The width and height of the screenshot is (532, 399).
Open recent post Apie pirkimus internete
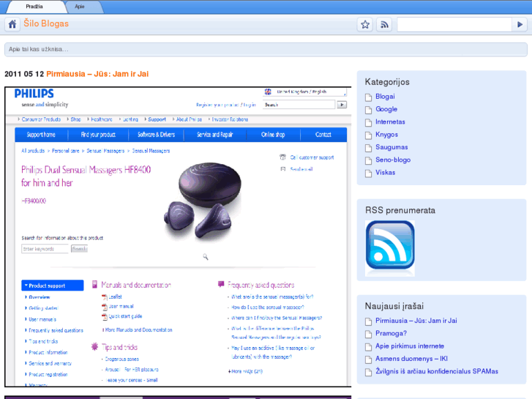(x=410, y=346)
